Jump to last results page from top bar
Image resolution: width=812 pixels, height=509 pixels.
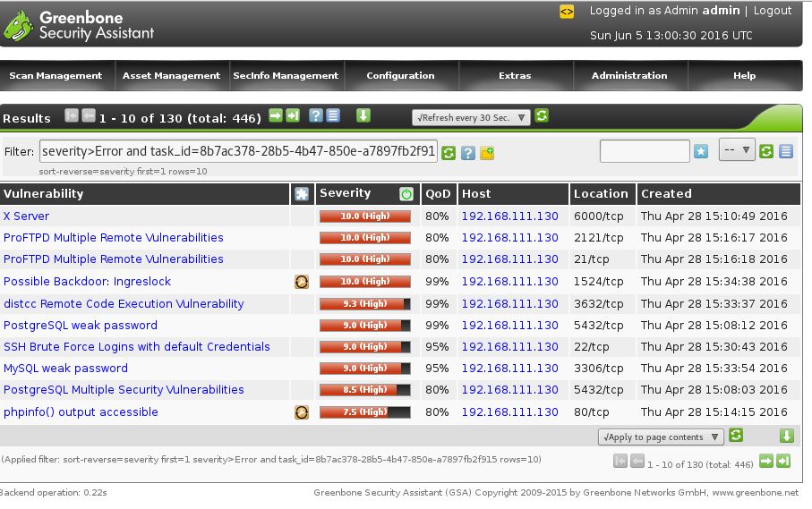tap(293, 115)
